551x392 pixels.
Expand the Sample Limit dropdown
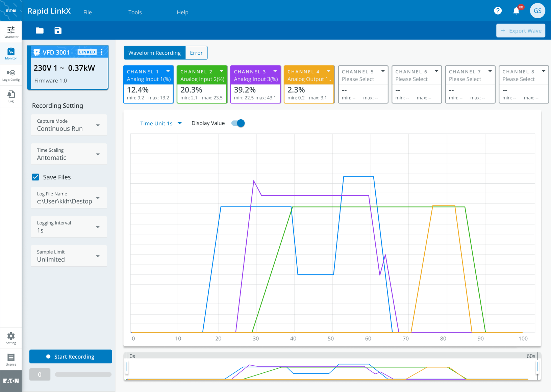coord(69,256)
